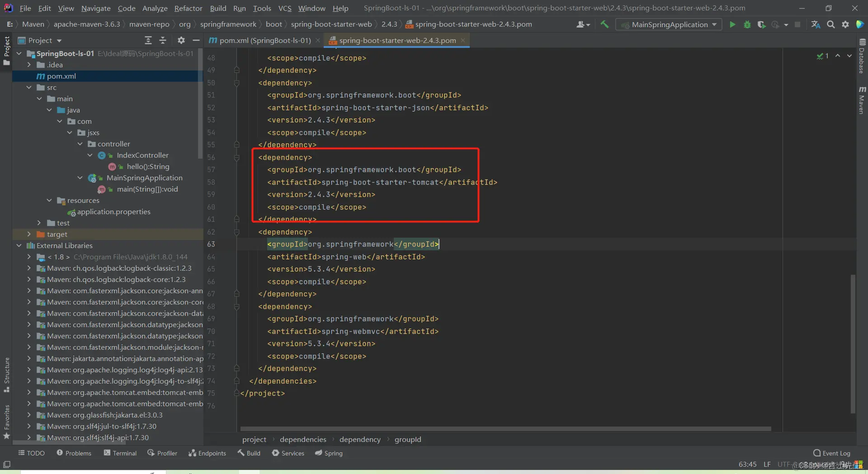This screenshot has height=474, width=868.
Task: Run with Coverage from the toolbar
Action: 761,24
